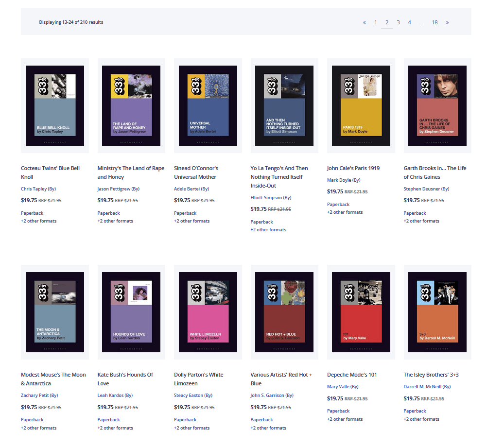Click author link Leah Kardos
Viewport: 487px width, 448px height.
115,395
